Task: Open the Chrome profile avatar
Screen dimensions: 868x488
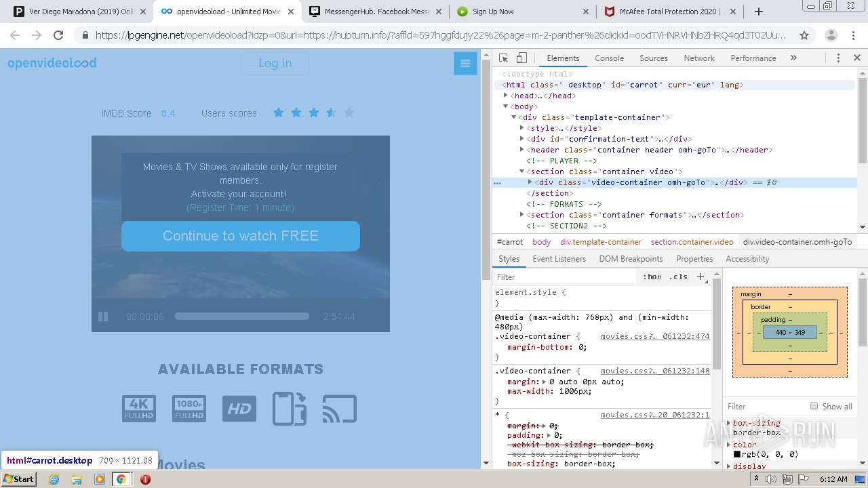Action: click(831, 35)
